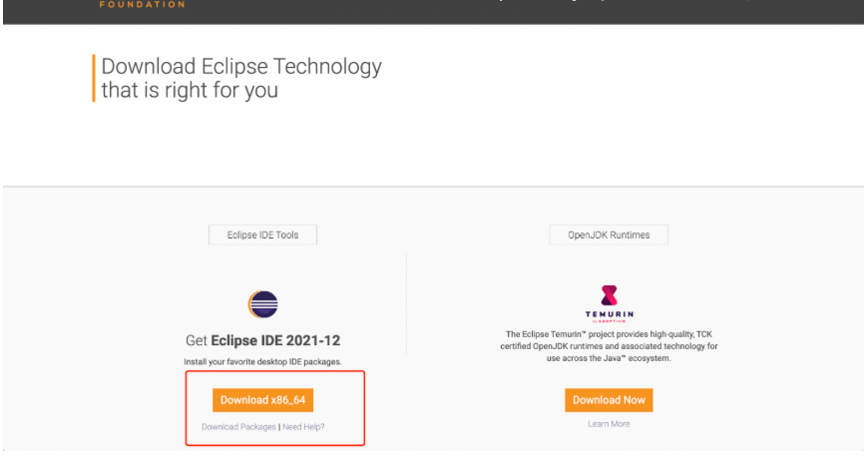Viewport: 868px width, 459px height.
Task: Click the pink Temurin ribbon symbol
Action: pyautogui.click(x=609, y=295)
